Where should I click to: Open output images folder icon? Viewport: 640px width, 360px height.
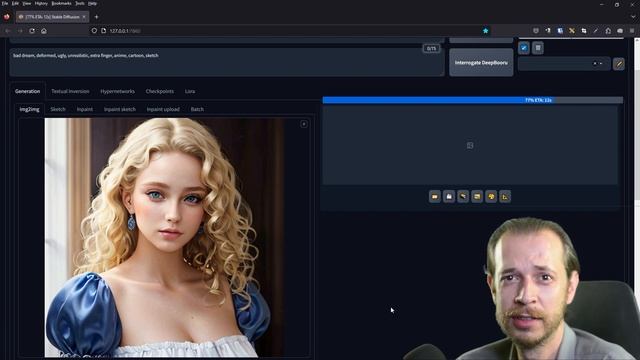[x=435, y=197]
